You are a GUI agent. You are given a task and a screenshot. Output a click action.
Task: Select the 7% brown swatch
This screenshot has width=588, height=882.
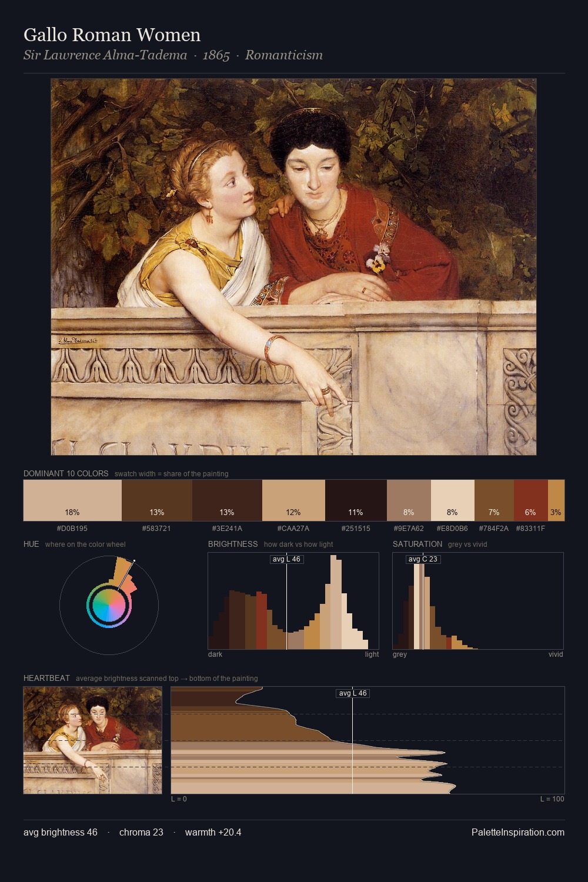pyautogui.click(x=494, y=500)
